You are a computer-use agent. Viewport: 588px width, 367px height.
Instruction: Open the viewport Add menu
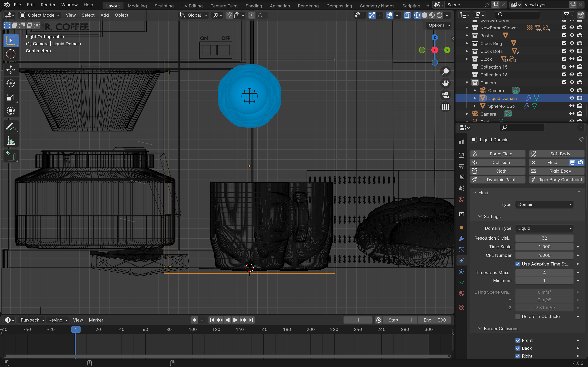pos(104,15)
